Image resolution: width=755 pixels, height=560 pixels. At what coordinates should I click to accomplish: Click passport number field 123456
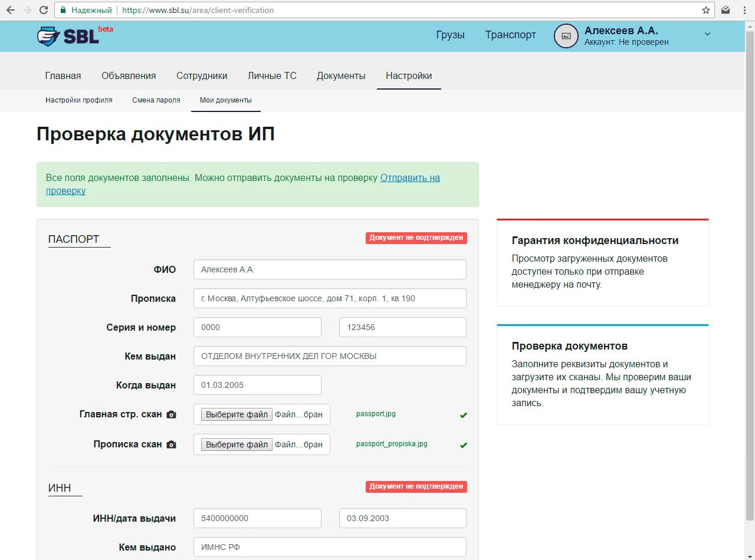(403, 327)
